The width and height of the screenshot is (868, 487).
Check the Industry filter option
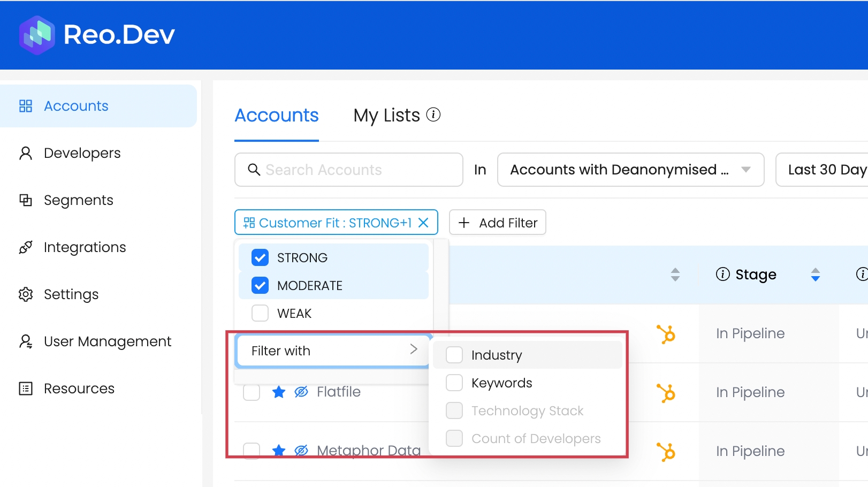454,355
